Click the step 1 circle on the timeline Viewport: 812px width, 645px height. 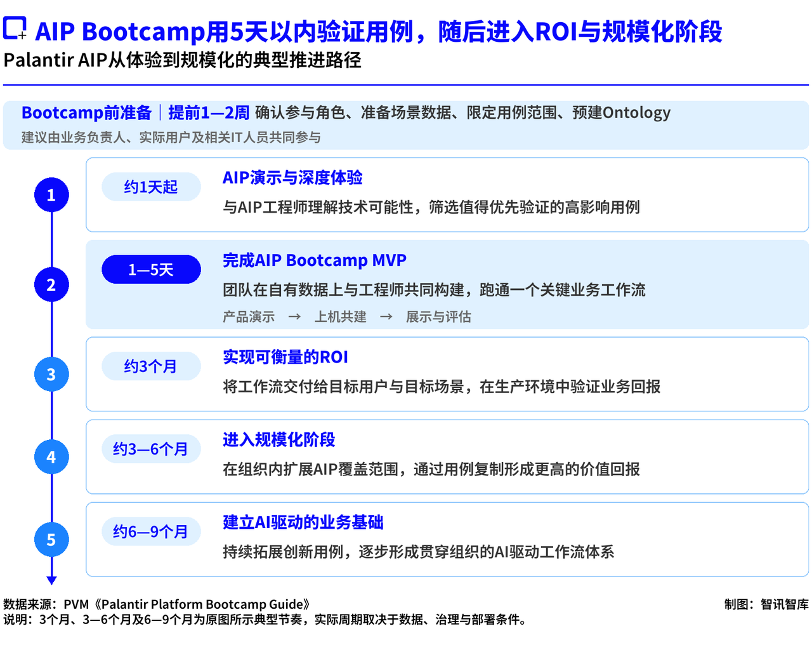(x=51, y=195)
